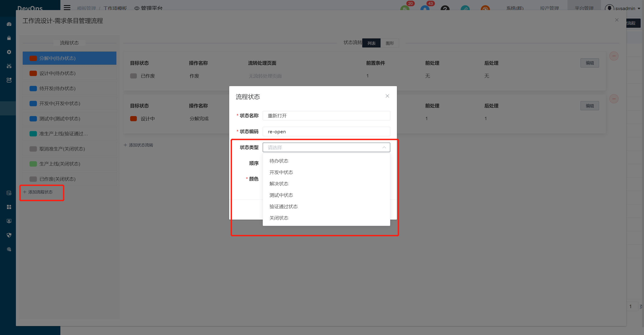Click the 编辑 button on the first transition

(x=589, y=63)
